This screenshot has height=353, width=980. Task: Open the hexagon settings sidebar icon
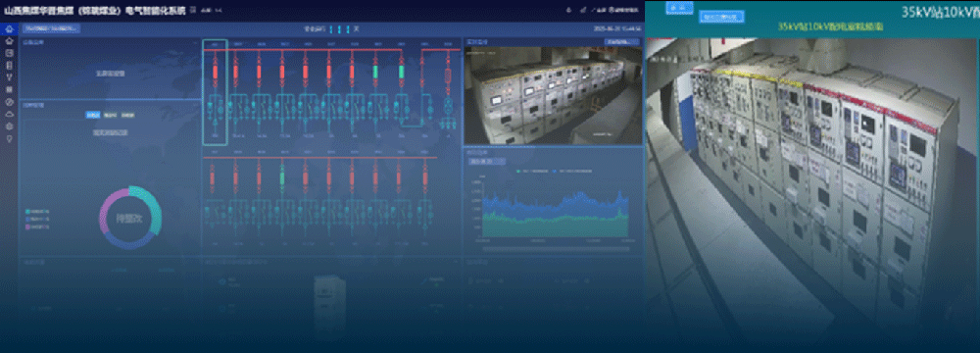[9, 126]
